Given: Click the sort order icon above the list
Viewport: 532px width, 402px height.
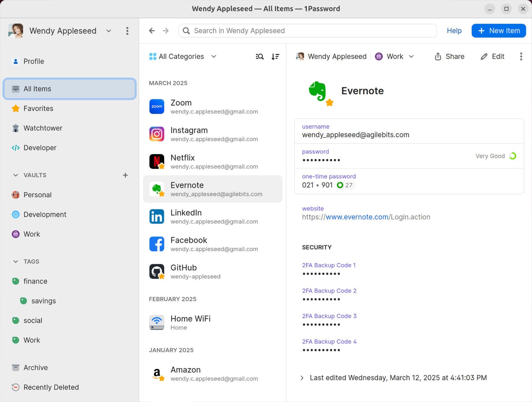Looking at the screenshot, I should click(x=276, y=56).
